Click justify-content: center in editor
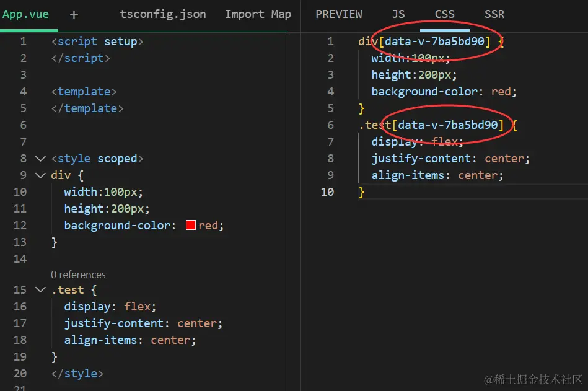 143,323
